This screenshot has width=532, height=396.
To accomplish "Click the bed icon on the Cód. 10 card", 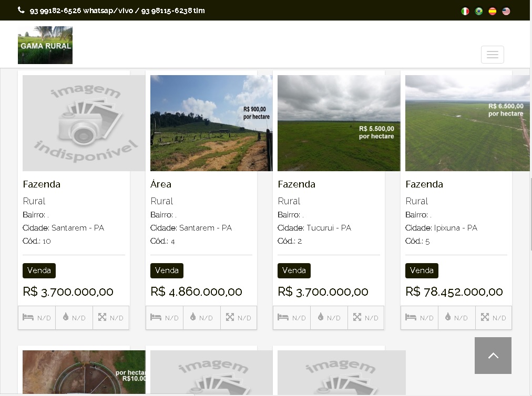I will (28, 317).
